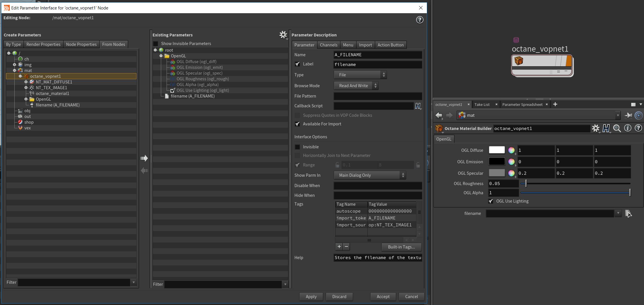Toggle Available For Import checkbox
This screenshot has width=644, height=305.
click(x=297, y=124)
